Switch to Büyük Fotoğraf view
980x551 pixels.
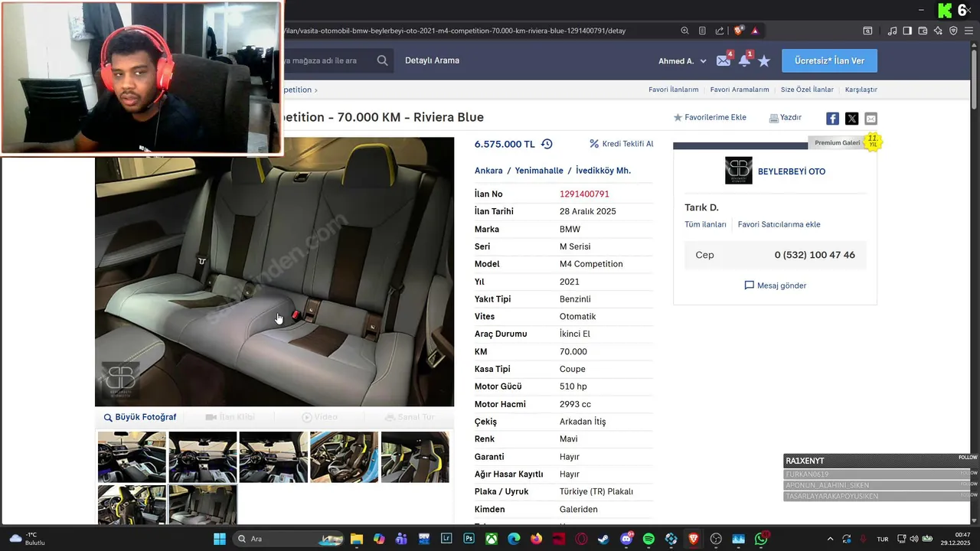[x=140, y=417]
